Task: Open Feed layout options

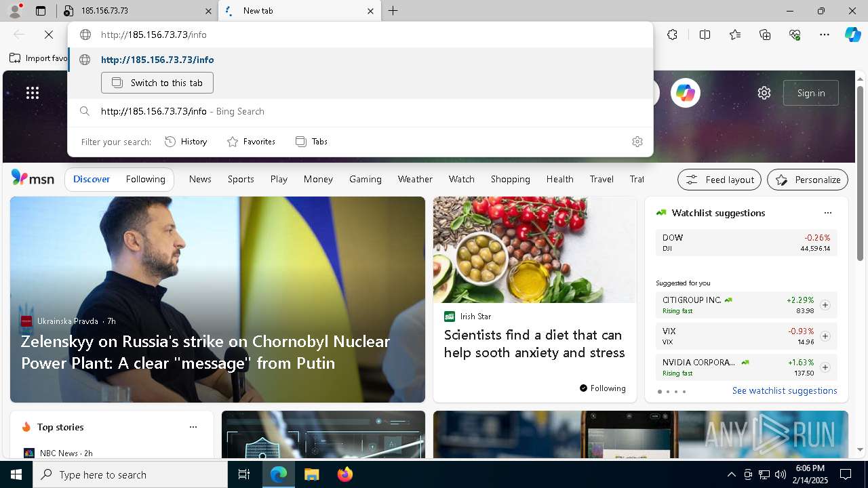Action: point(719,180)
